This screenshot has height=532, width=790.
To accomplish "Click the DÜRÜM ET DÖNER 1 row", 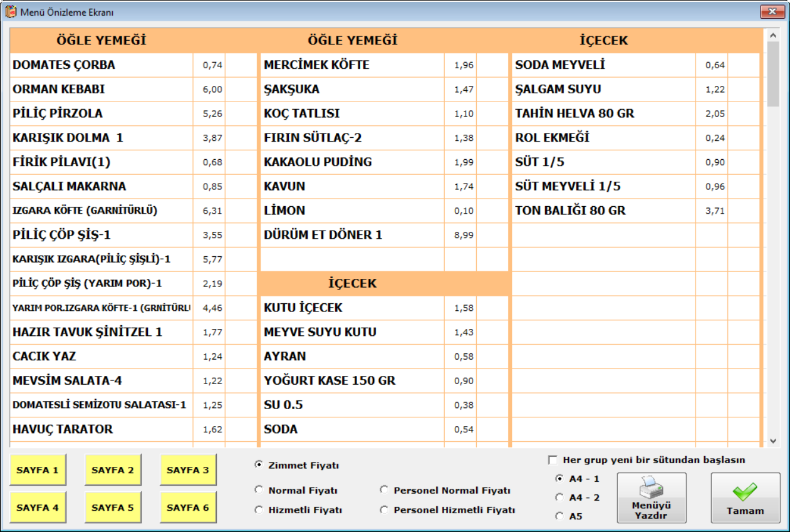I will (323, 235).
